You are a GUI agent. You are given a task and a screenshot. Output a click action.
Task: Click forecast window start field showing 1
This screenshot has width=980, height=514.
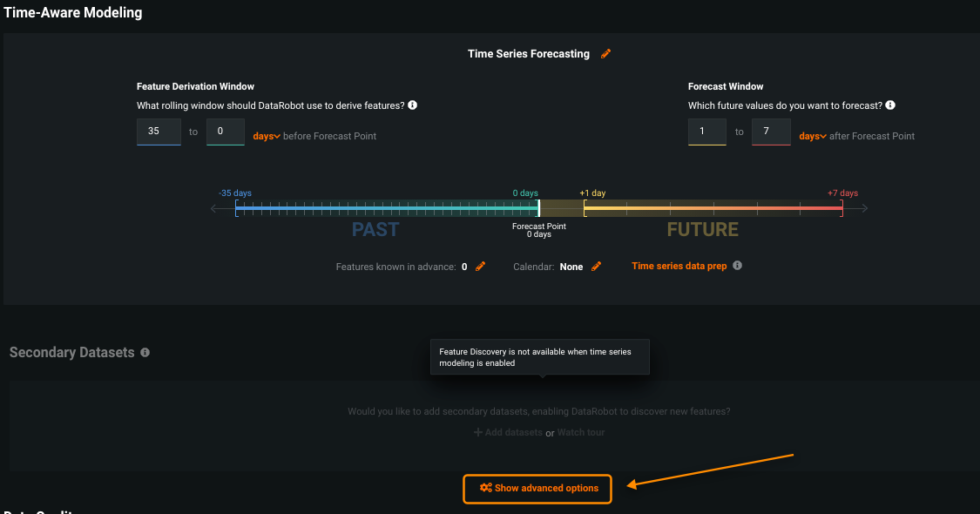(706, 132)
